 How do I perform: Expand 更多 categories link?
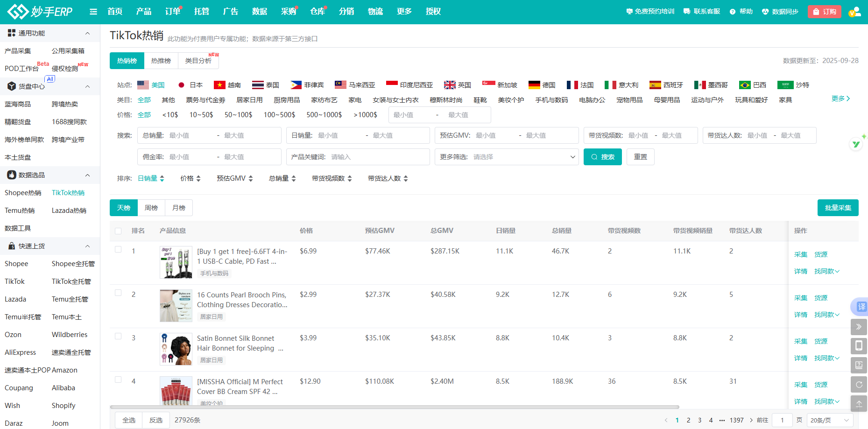pyautogui.click(x=841, y=98)
